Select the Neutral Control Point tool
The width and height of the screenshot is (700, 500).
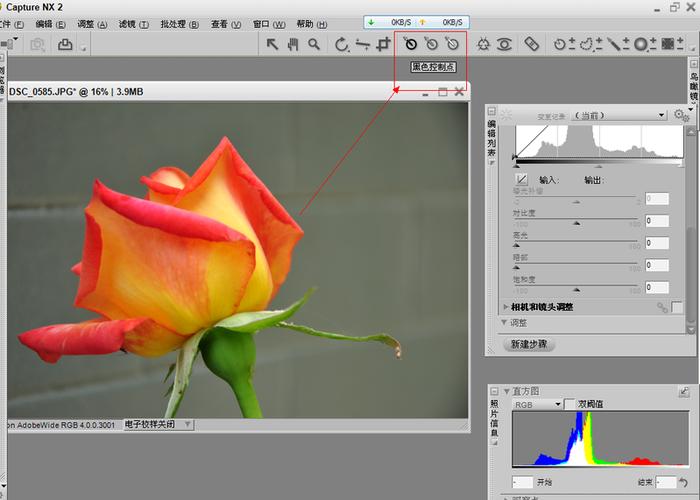click(x=431, y=43)
